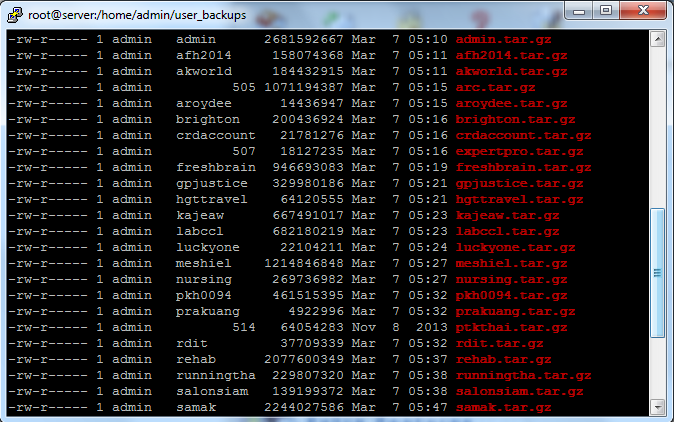Click the file name ptkthai.tar.gz
Image resolution: width=674 pixels, height=422 pixels.
tap(511, 327)
